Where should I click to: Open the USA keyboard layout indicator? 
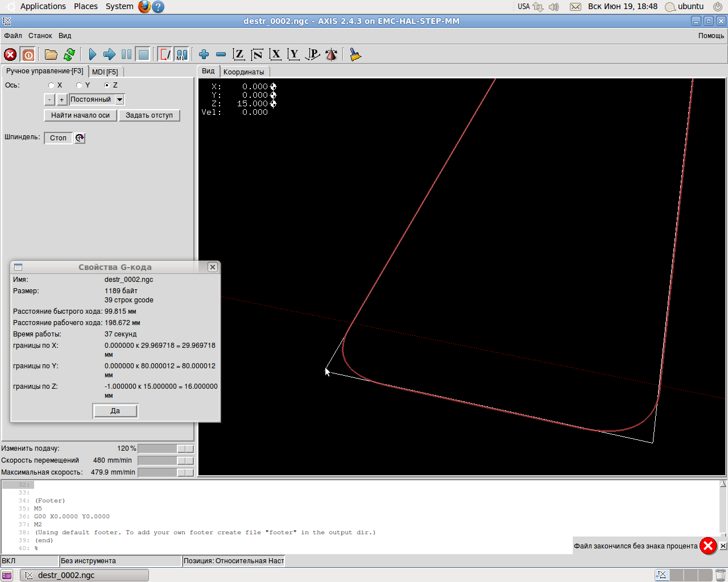point(523,7)
